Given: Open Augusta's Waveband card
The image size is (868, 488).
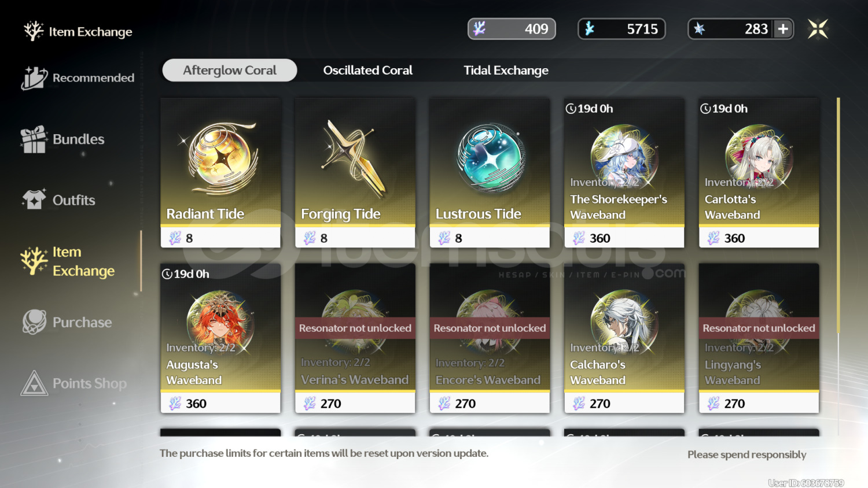Looking at the screenshot, I should (220, 338).
